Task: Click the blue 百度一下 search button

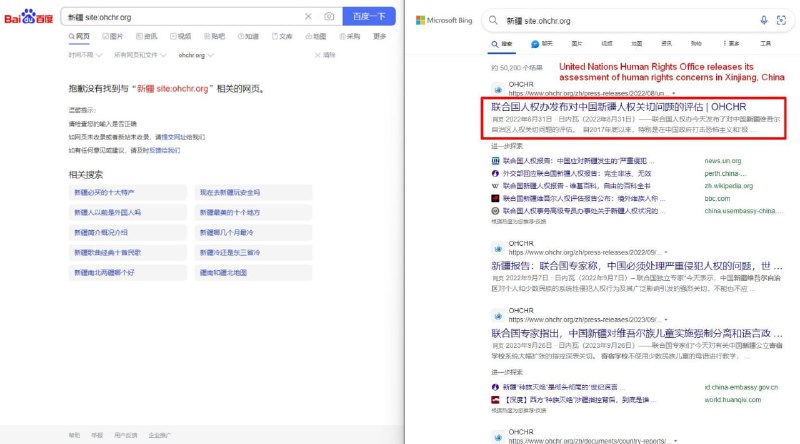Action: 369,16
